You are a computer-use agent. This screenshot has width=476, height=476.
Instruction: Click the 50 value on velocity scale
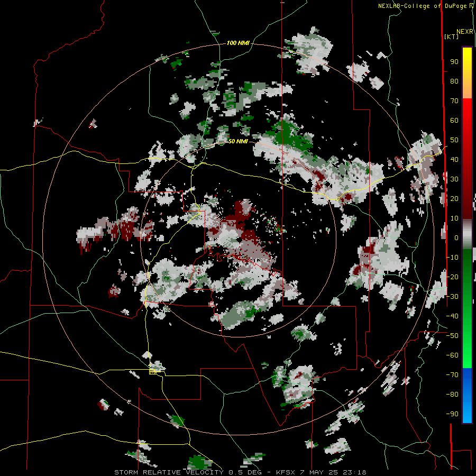[x=454, y=140]
